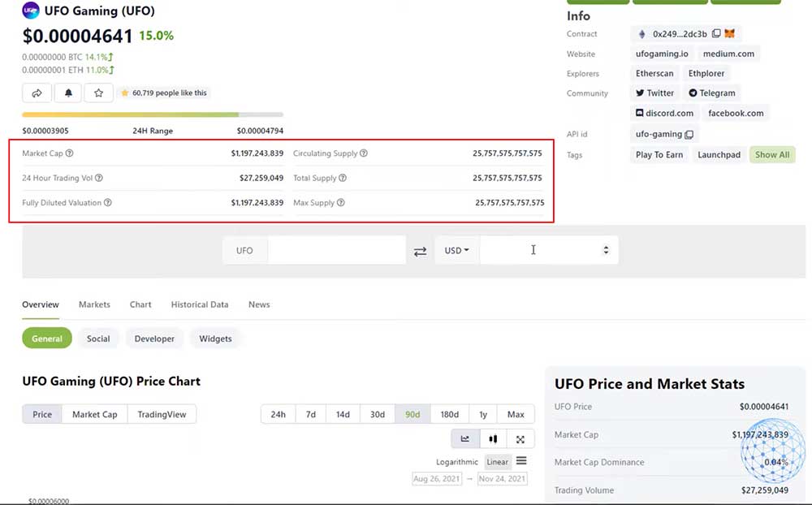Open the Markets tab
Image resolution: width=812 pixels, height=505 pixels.
click(93, 304)
